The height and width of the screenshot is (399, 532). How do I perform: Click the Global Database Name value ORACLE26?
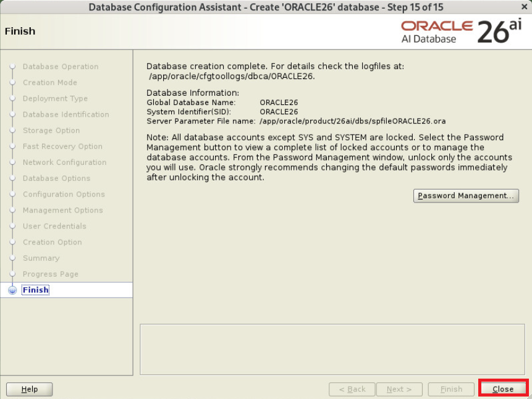279,103
